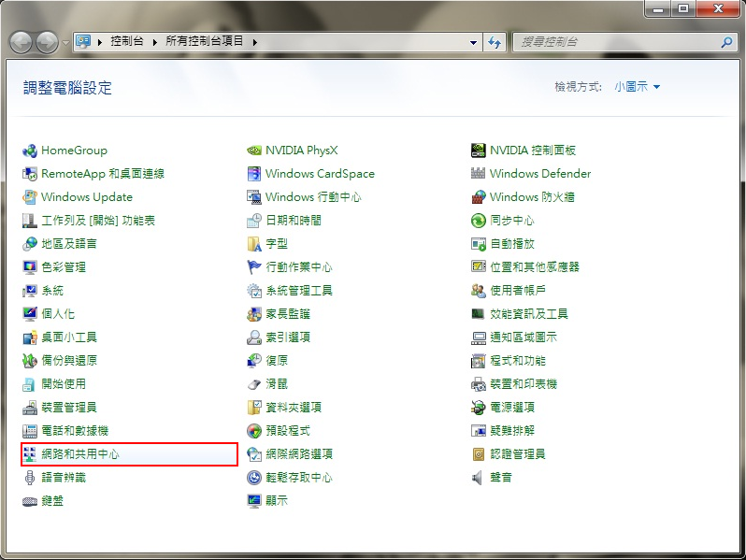Screen dimensions: 746x560
Task: Open the Windows 行動中心 link
Action: click(x=313, y=197)
